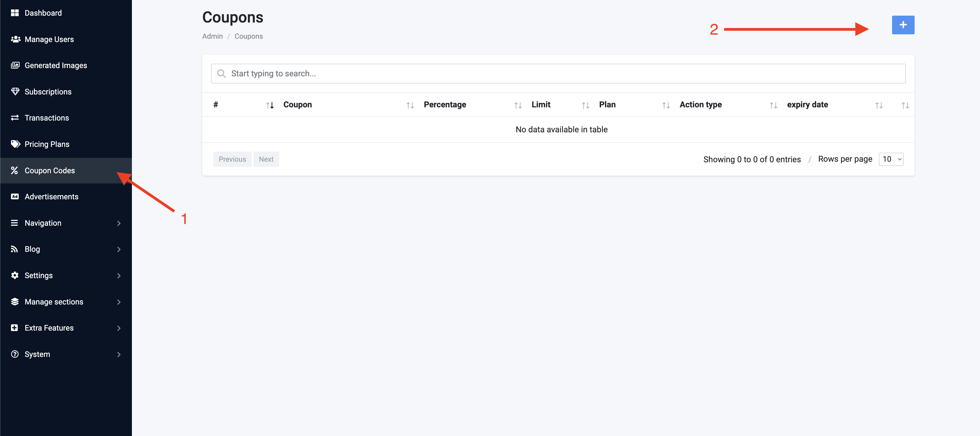Sort table by expiry date column
Viewport: 980px width, 436px height.
(807, 105)
